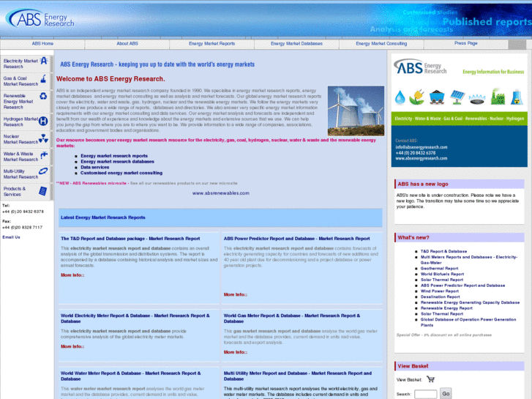532x399 pixels.
Task: Click the ABS Energy Research header logo
Action: pos(40,18)
